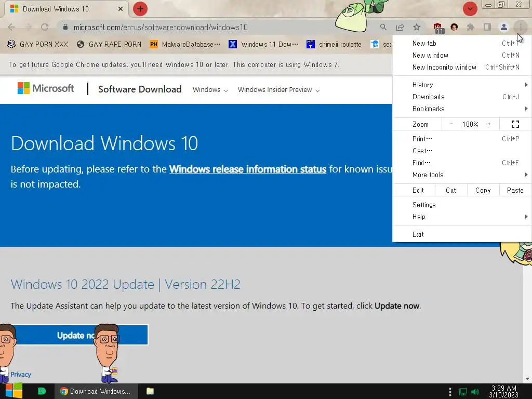Click Paste in the Edit row
Image resolution: width=532 pixels, height=399 pixels.
click(515, 190)
